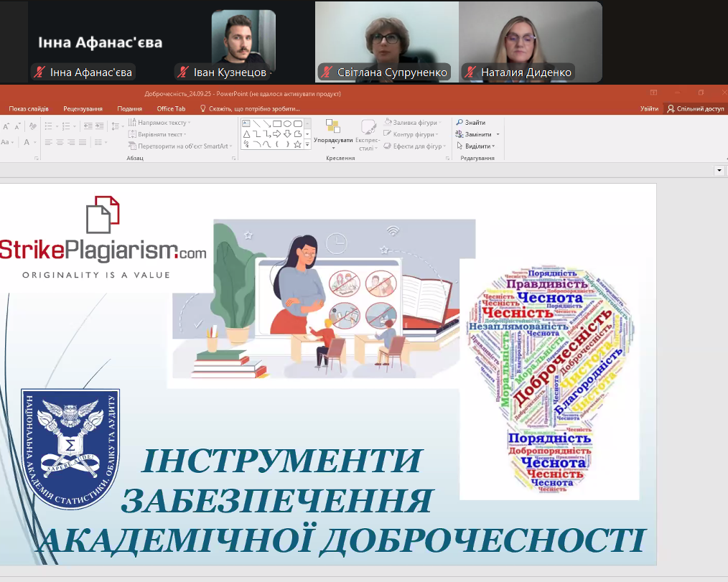The width and height of the screenshot is (728, 582).
Task: Unmute Іван Кузнецов's microphone icon
Action: pos(182,72)
